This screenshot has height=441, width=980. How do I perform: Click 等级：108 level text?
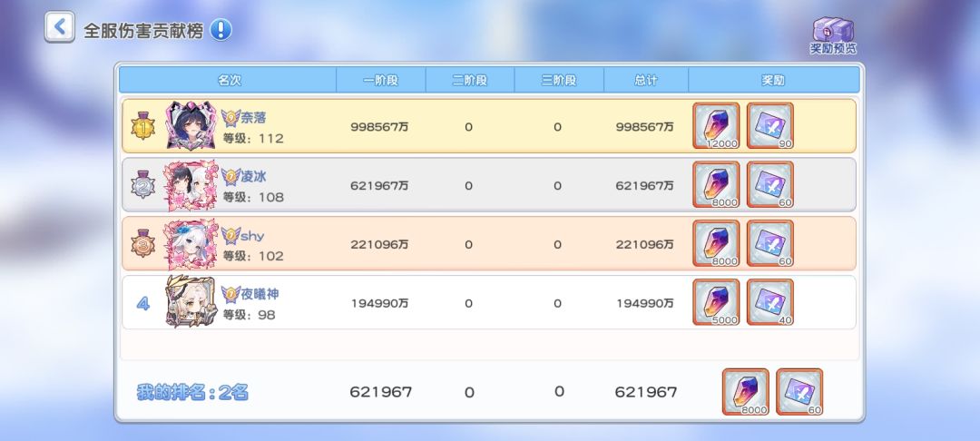253,197
